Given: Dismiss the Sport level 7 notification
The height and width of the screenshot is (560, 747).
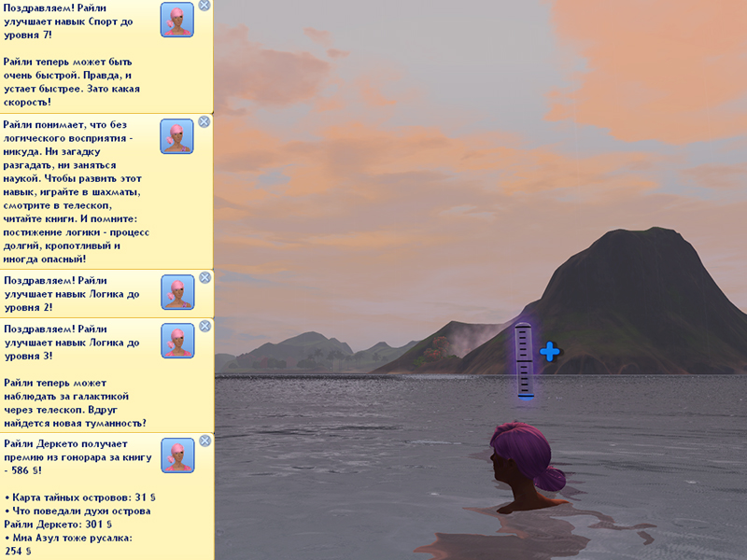Looking at the screenshot, I should (204, 6).
